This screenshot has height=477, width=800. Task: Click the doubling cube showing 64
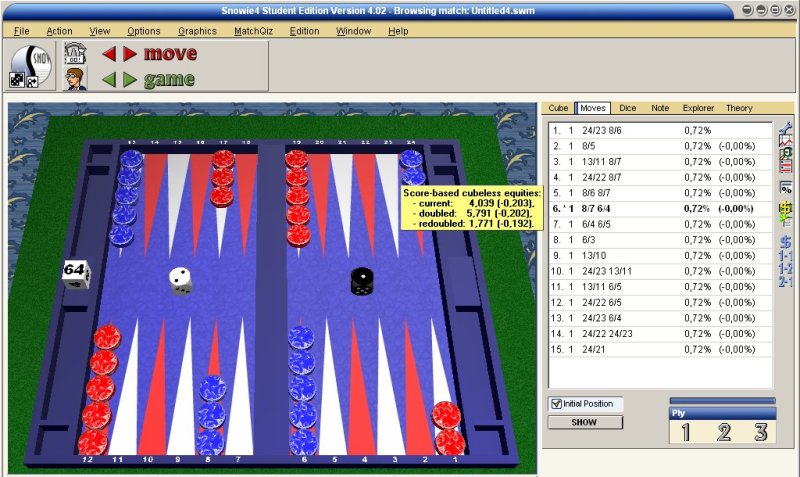click(x=75, y=273)
